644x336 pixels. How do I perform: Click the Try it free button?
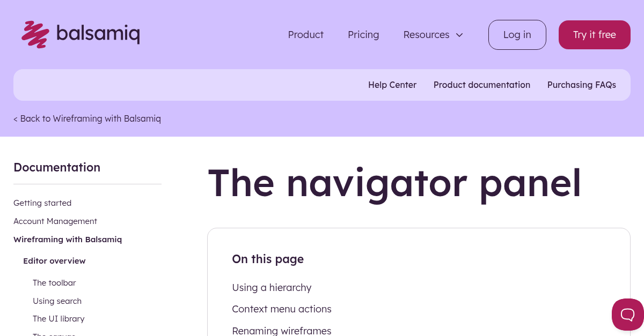(x=594, y=34)
